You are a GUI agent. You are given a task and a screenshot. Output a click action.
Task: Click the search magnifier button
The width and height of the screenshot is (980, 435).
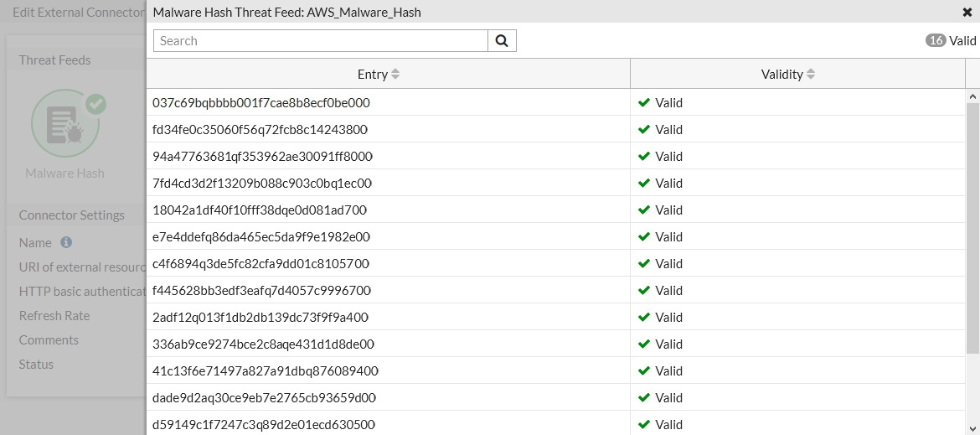point(502,41)
